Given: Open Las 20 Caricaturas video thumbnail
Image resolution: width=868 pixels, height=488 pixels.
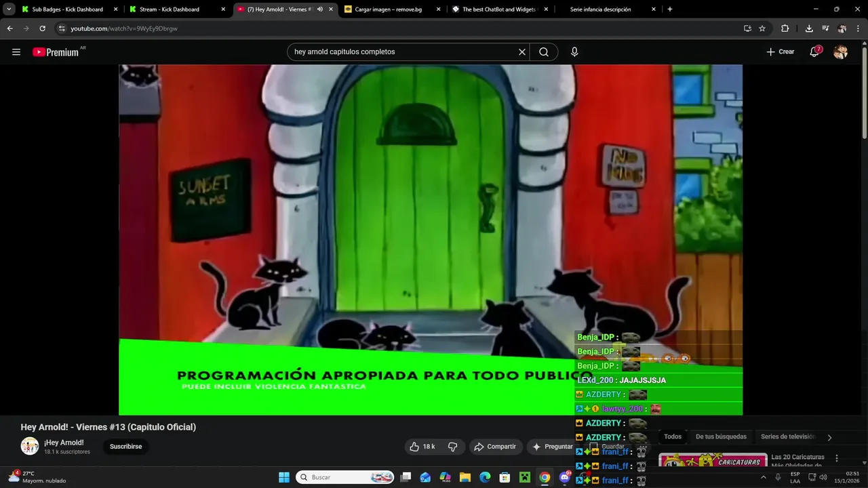Looking at the screenshot, I should click(713, 461).
